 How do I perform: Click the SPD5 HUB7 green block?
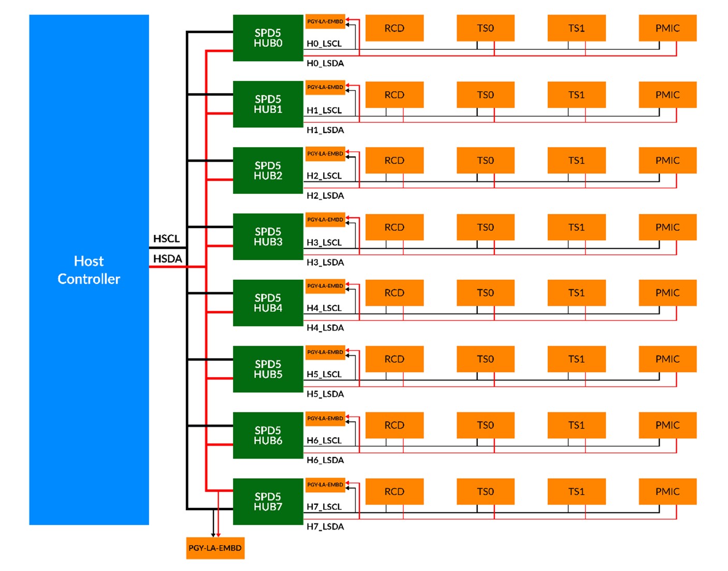(268, 502)
